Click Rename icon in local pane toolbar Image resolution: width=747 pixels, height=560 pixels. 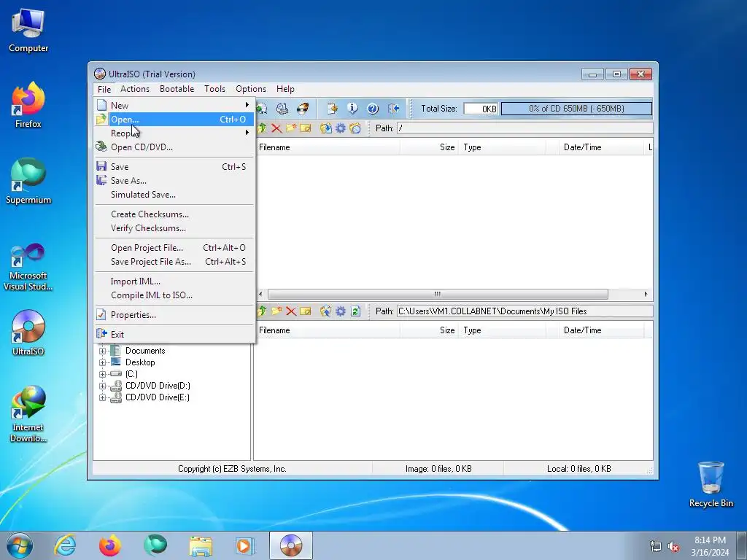tap(306, 311)
